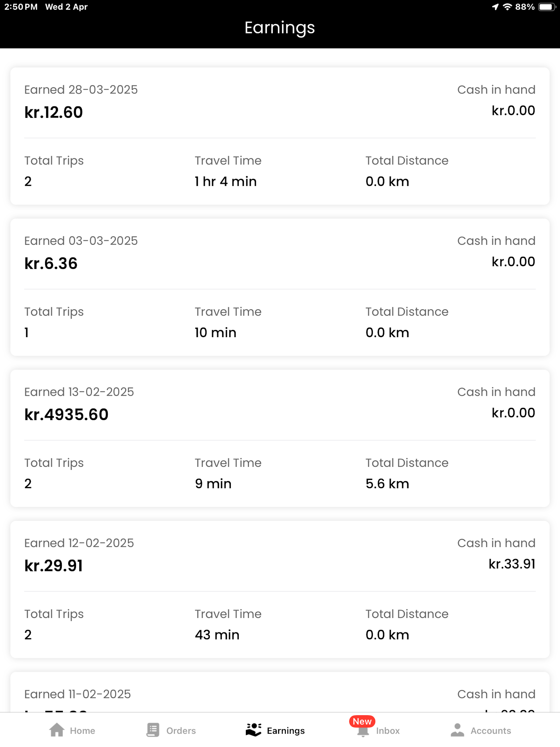Tap the kr.33.91 cash in hand value
This screenshot has width=560, height=747.
[x=512, y=564]
